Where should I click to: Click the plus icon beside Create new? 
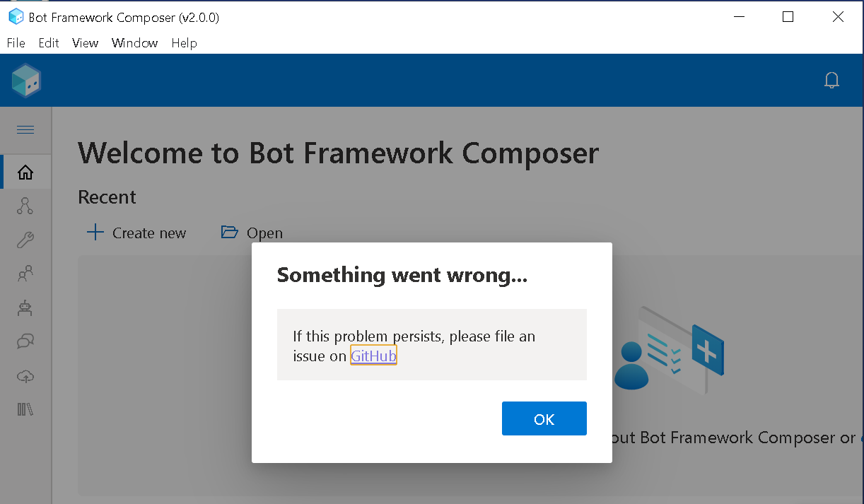pos(95,232)
